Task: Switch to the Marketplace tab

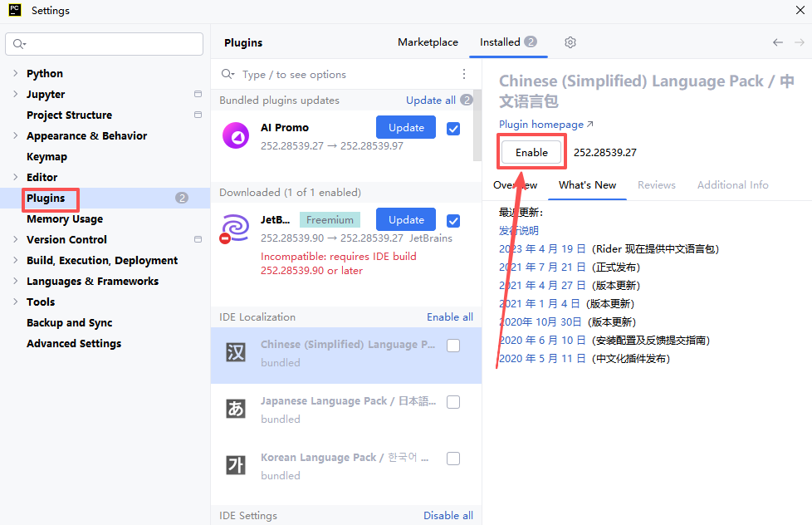Action: 428,42
